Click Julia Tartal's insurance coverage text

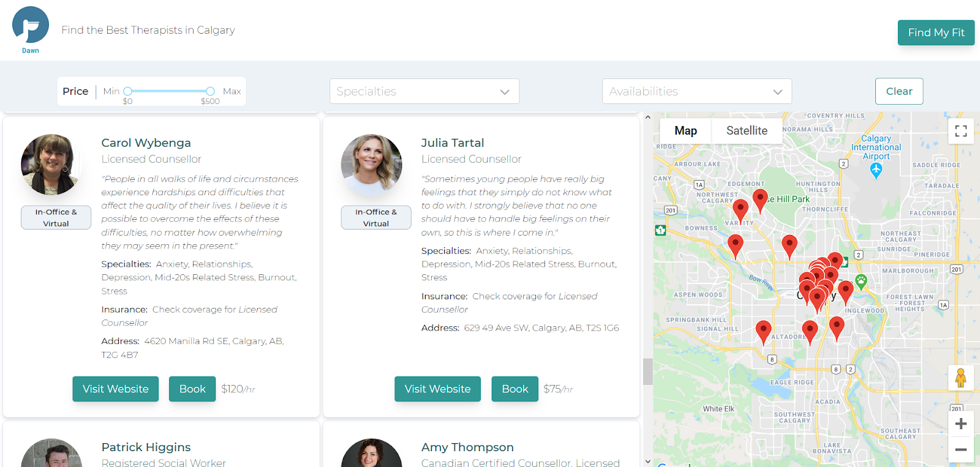[509, 302]
